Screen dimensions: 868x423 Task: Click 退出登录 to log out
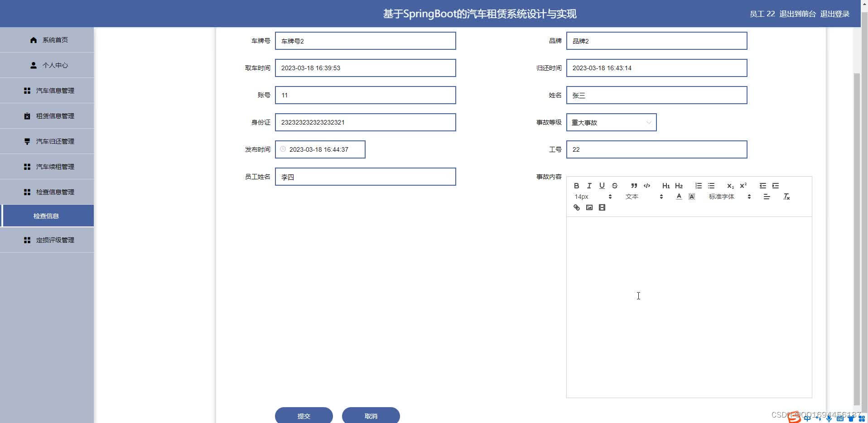click(834, 14)
